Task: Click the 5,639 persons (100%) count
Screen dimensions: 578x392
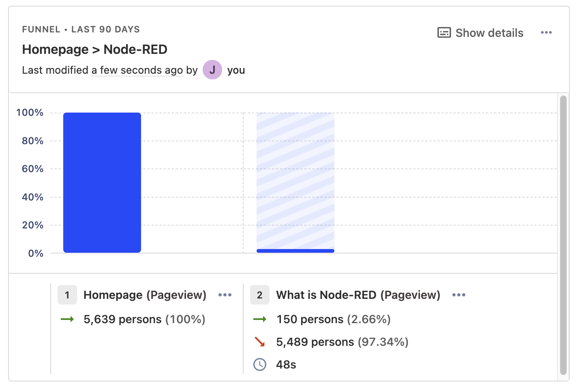Action: click(144, 319)
